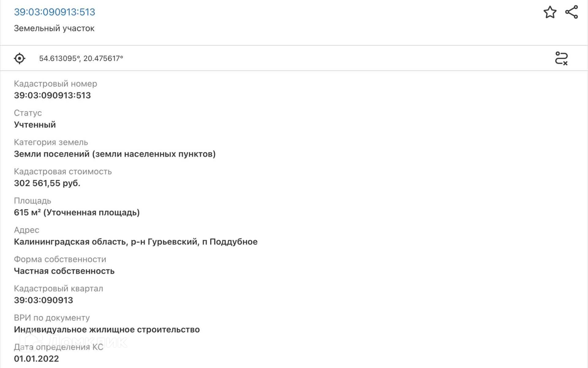Click the locate target crosshair icon
The image size is (588, 368).
[x=20, y=58]
